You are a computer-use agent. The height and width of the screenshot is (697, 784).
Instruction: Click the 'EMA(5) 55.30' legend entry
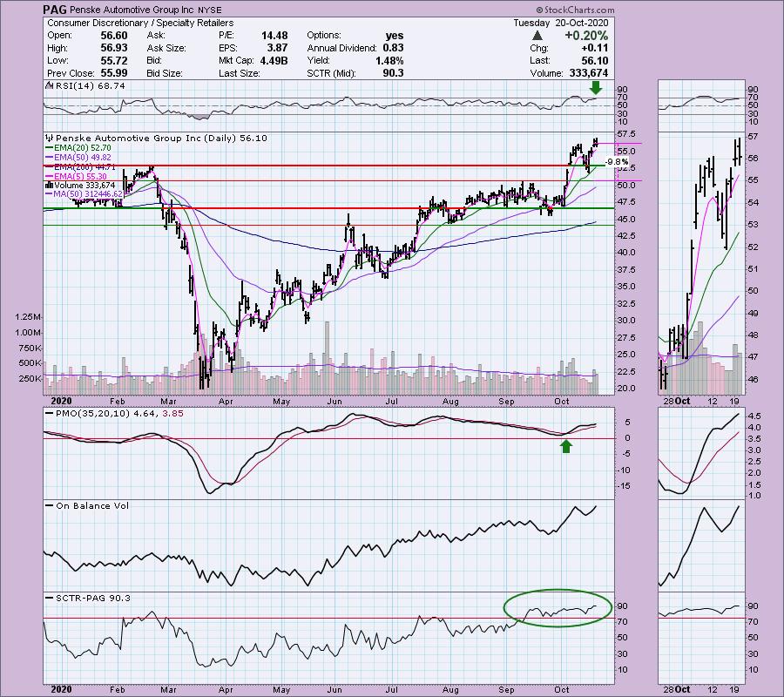[80, 177]
